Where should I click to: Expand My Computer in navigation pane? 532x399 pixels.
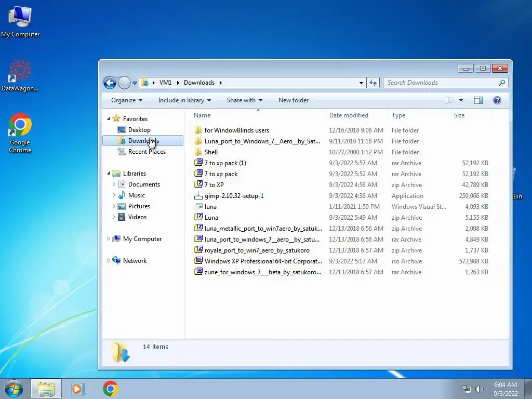click(x=109, y=239)
